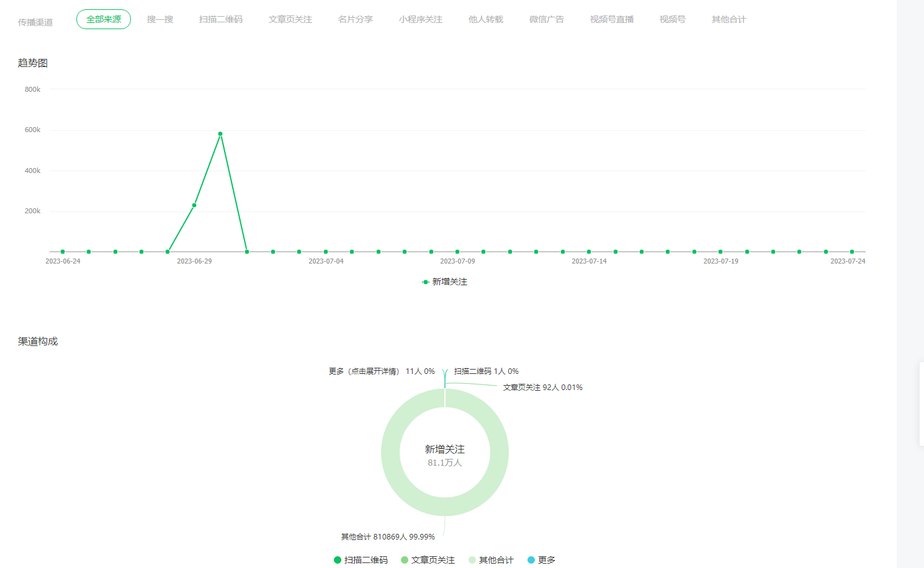This screenshot has width=924, height=568.
Task: Open the 小程序关注 channel tab
Action: [421, 19]
